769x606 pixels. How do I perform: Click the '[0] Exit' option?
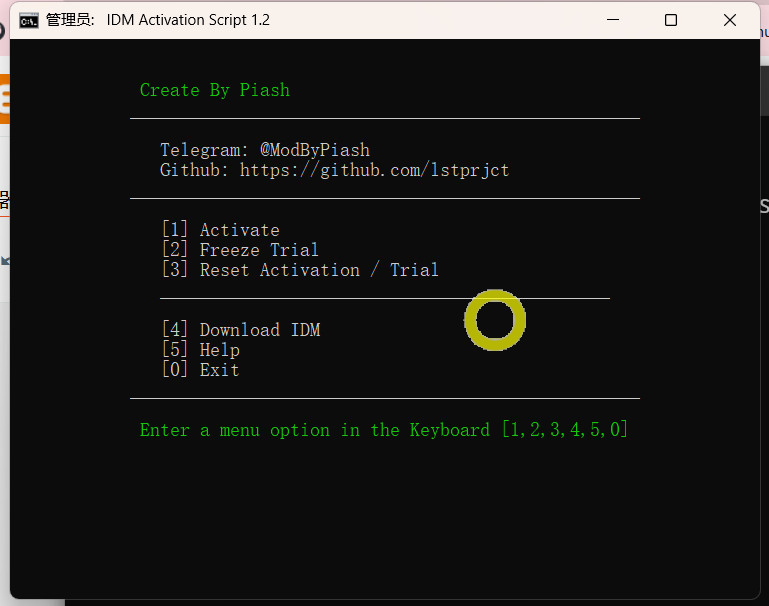click(201, 370)
